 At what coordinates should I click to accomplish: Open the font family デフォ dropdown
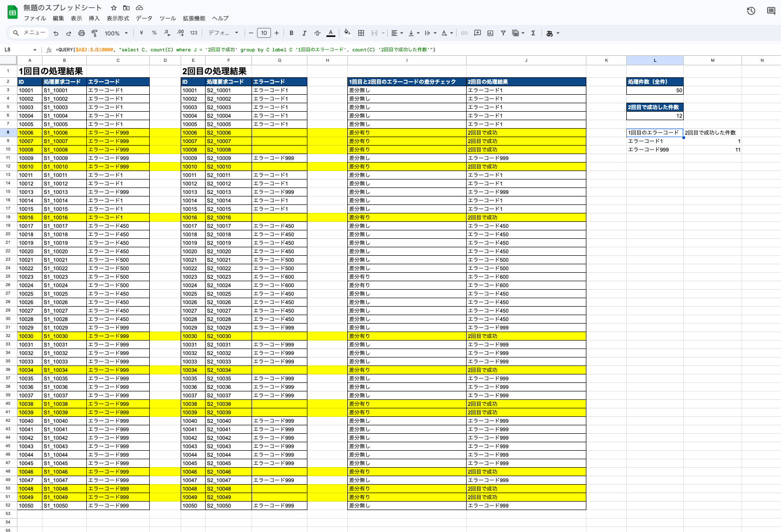coord(223,33)
